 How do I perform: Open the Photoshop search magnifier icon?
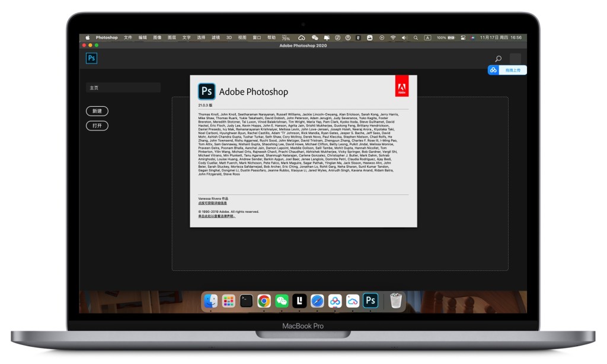pyautogui.click(x=498, y=58)
